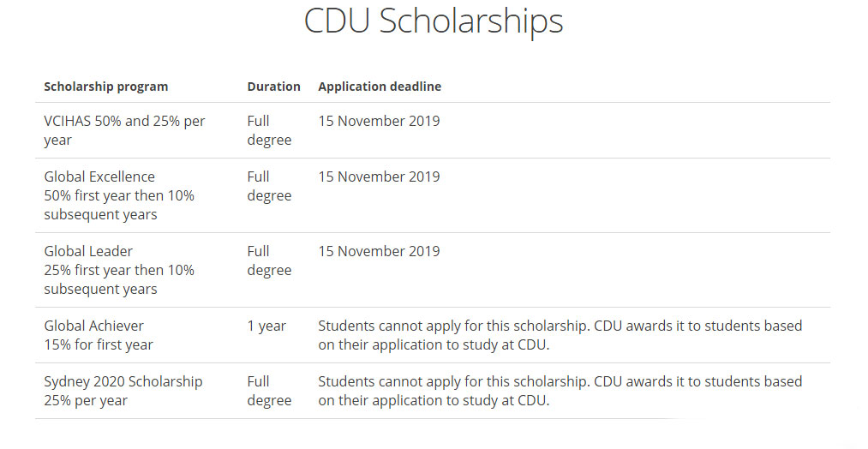Click the 25% first year then 10% text
This screenshot has width=868, height=449.
coord(119,271)
